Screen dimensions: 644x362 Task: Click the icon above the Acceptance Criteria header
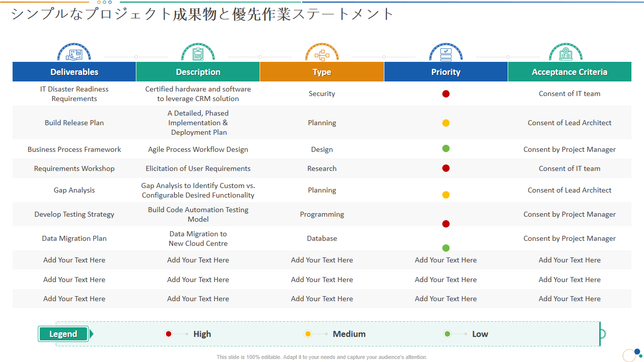[x=566, y=53]
